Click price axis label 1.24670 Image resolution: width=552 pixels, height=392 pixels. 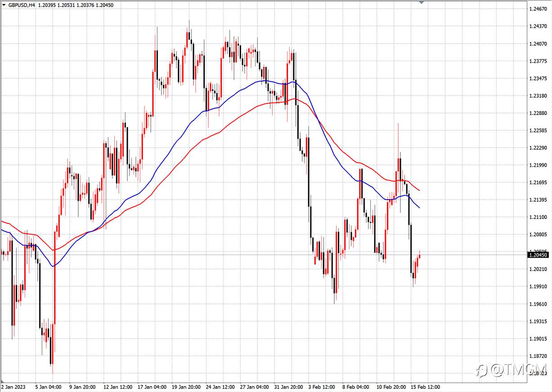(x=538, y=9)
